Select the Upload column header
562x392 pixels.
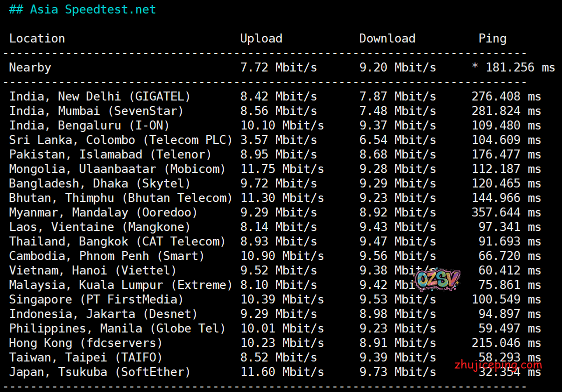pyautogui.click(x=261, y=38)
